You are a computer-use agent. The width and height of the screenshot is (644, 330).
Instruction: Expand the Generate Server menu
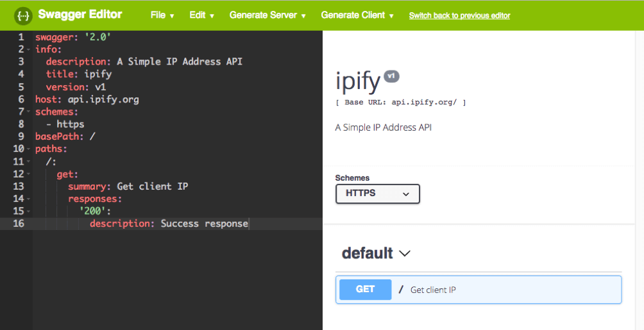tap(267, 15)
